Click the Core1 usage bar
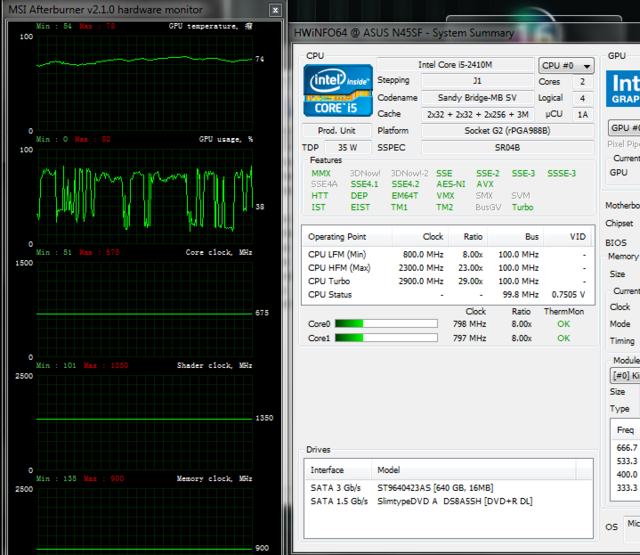The width and height of the screenshot is (640, 555). point(386,338)
